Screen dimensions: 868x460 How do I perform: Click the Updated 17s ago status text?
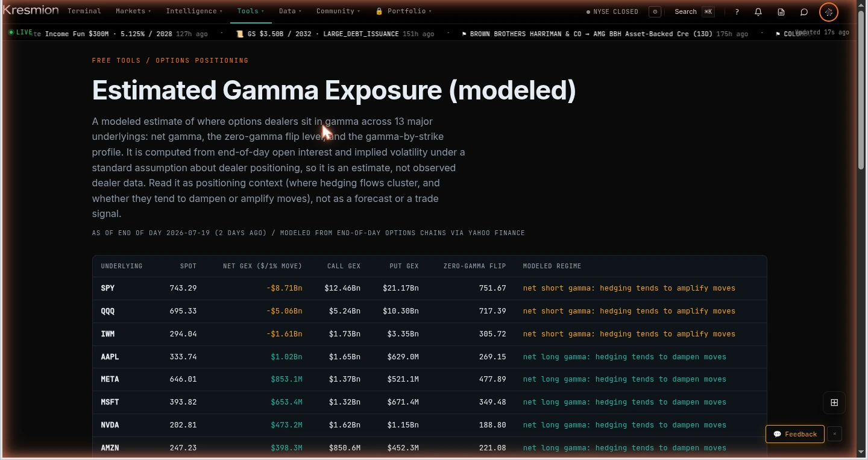823,32
